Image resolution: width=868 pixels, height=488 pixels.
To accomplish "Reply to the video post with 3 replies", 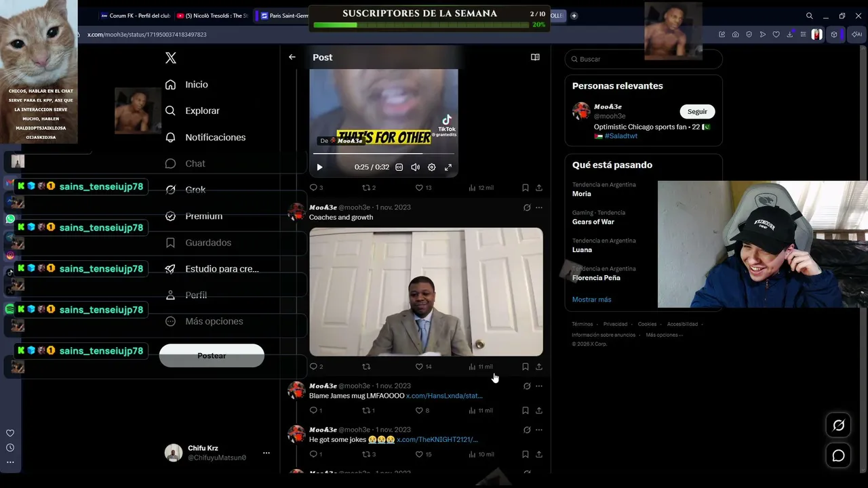I will [x=316, y=188].
